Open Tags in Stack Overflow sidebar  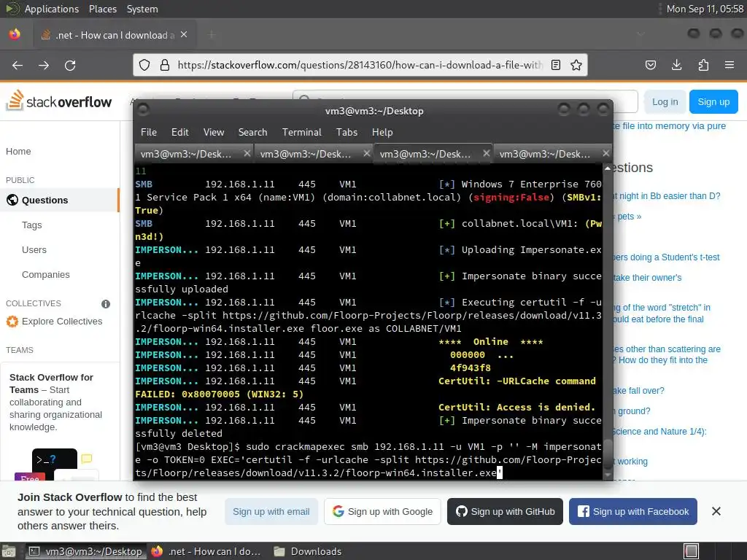(x=31, y=225)
